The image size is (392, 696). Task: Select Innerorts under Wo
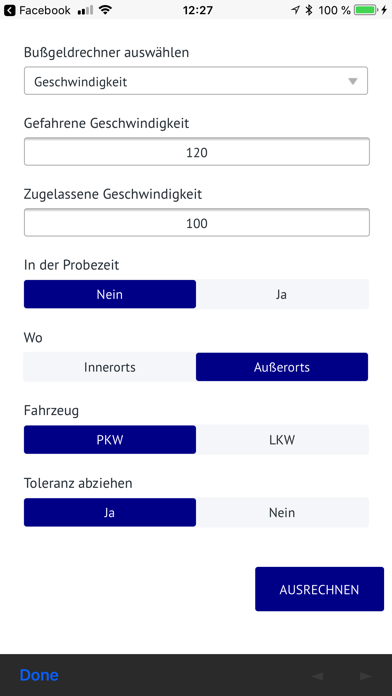click(110, 367)
